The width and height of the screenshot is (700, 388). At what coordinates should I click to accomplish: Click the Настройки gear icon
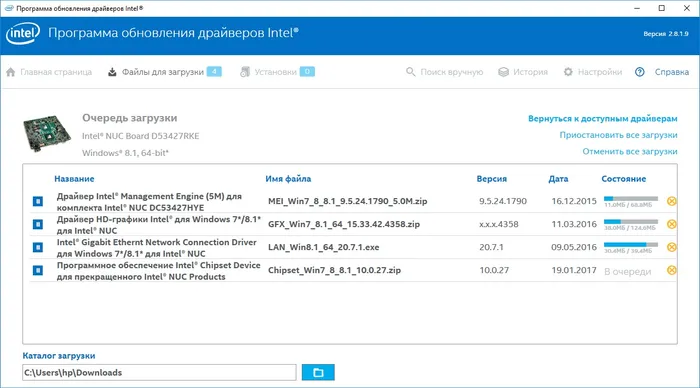[568, 72]
